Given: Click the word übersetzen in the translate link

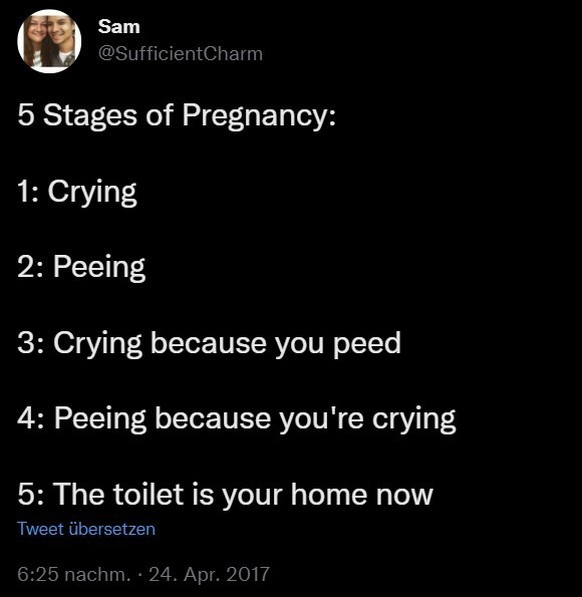Looking at the screenshot, I should [x=112, y=529].
